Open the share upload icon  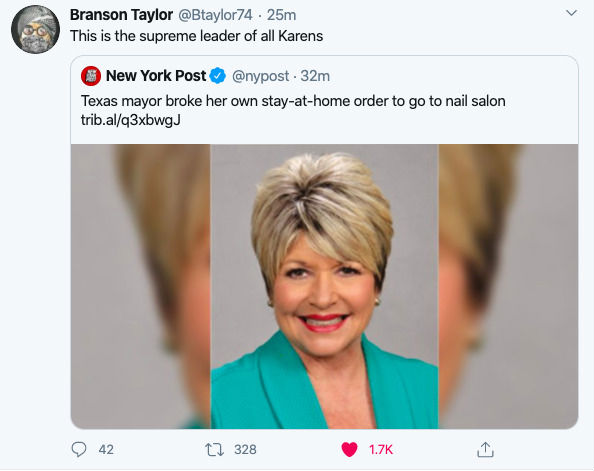(x=485, y=449)
